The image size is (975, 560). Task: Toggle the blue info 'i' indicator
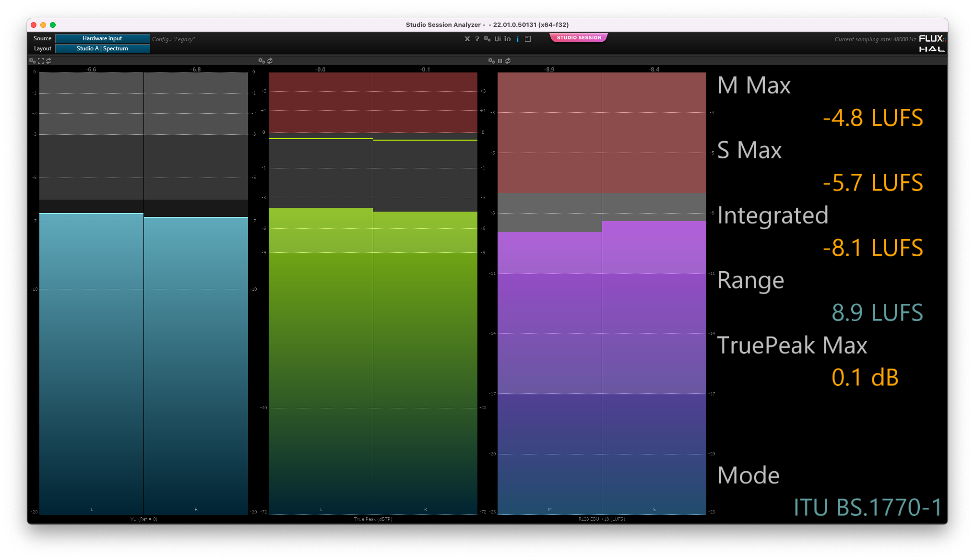(x=518, y=39)
